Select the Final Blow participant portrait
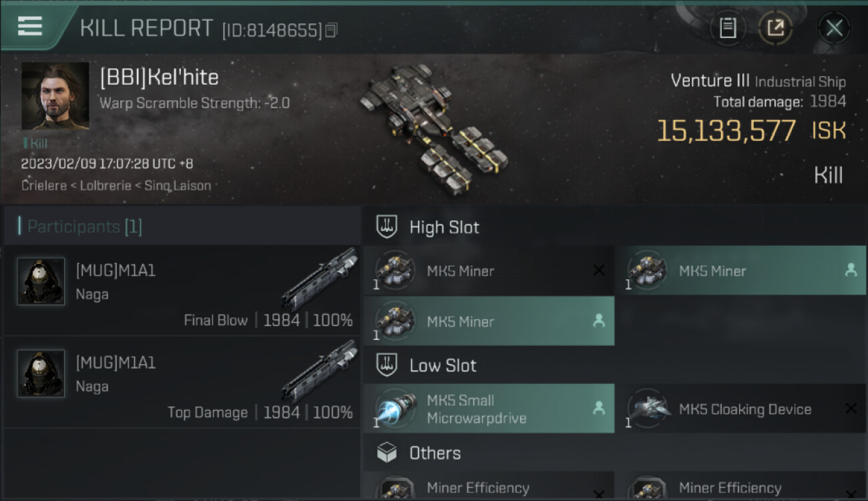868x501 pixels. (x=41, y=281)
